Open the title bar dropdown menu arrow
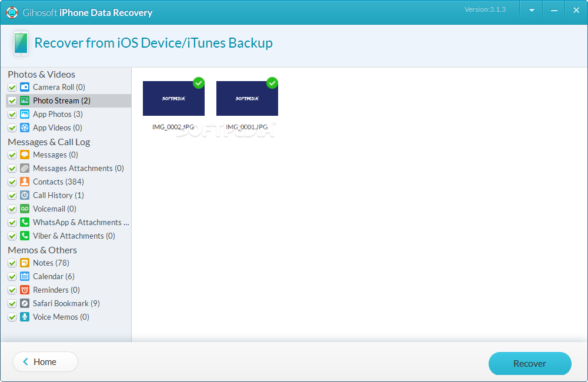The height and width of the screenshot is (382, 588). pos(532,11)
